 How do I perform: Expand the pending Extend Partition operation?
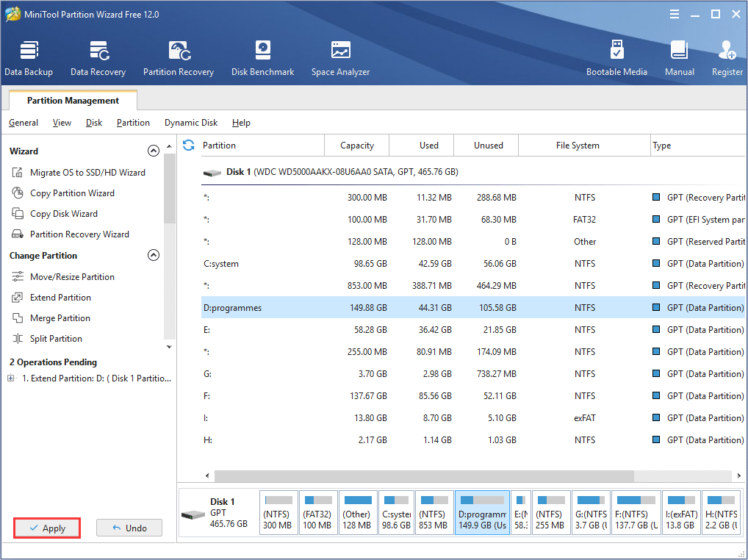10,378
